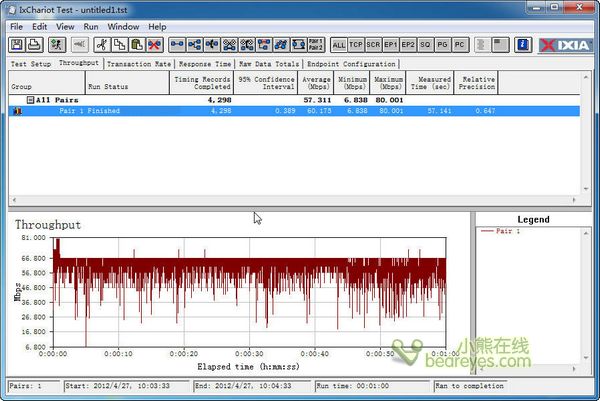Select the Pair 1 Finished row
This screenshot has height=401, width=600.
tap(294, 111)
